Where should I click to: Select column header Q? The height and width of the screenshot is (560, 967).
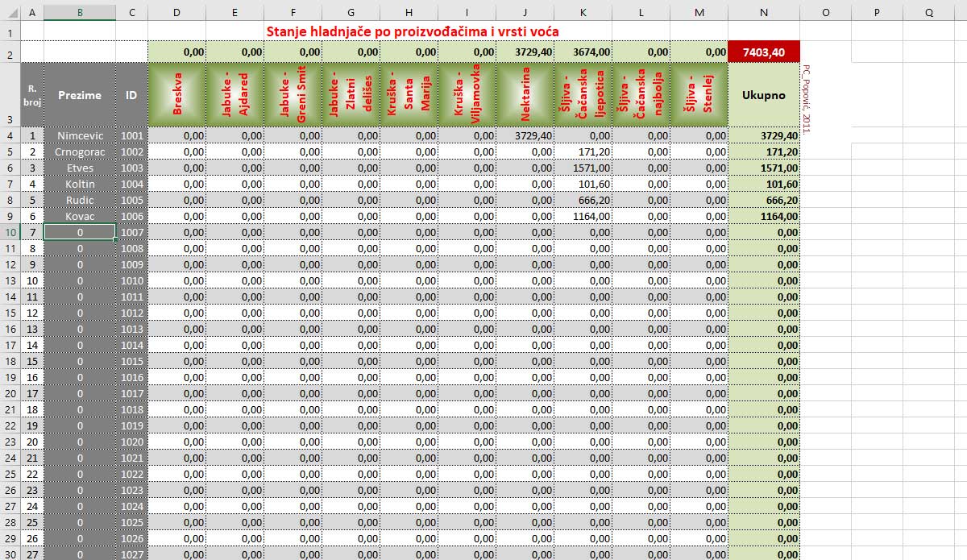(x=928, y=12)
